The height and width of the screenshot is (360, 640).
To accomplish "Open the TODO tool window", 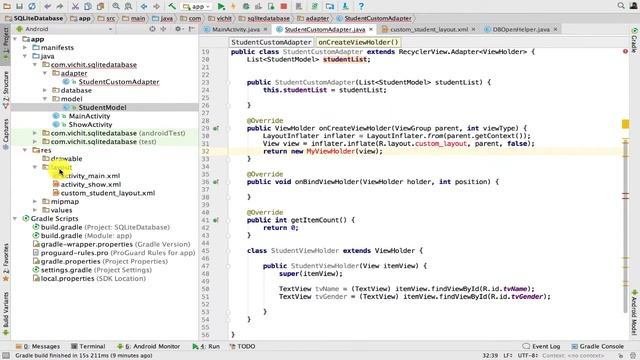I will tap(242, 346).
